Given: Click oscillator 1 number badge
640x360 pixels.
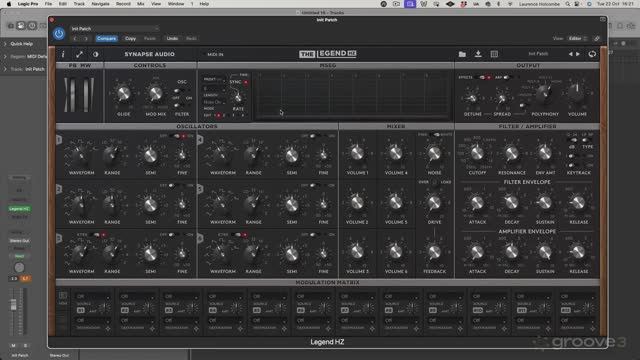Looking at the screenshot, I should point(59,140).
